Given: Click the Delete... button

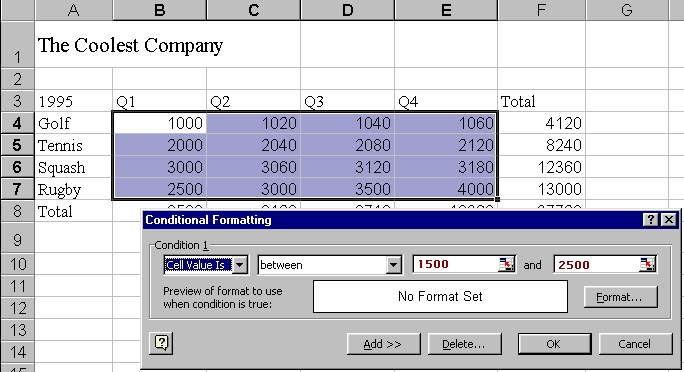Looking at the screenshot, I should click(x=465, y=344).
